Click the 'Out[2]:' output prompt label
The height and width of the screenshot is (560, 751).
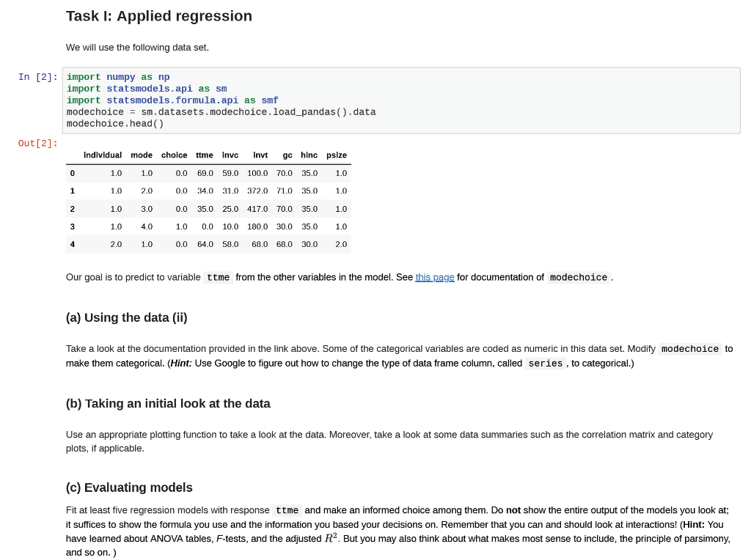(x=38, y=143)
